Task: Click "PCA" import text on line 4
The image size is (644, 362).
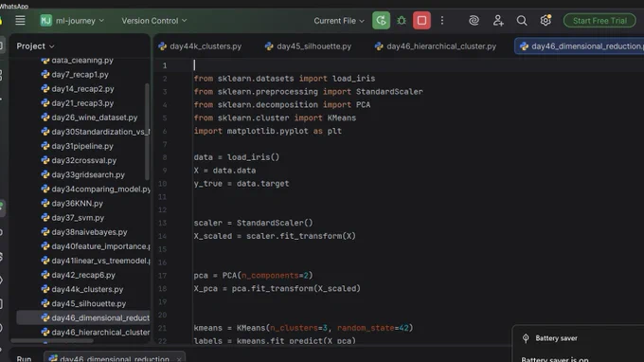Action: point(363,105)
